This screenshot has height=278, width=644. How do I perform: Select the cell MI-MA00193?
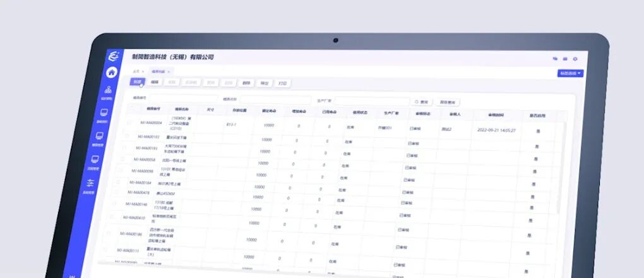(x=146, y=148)
